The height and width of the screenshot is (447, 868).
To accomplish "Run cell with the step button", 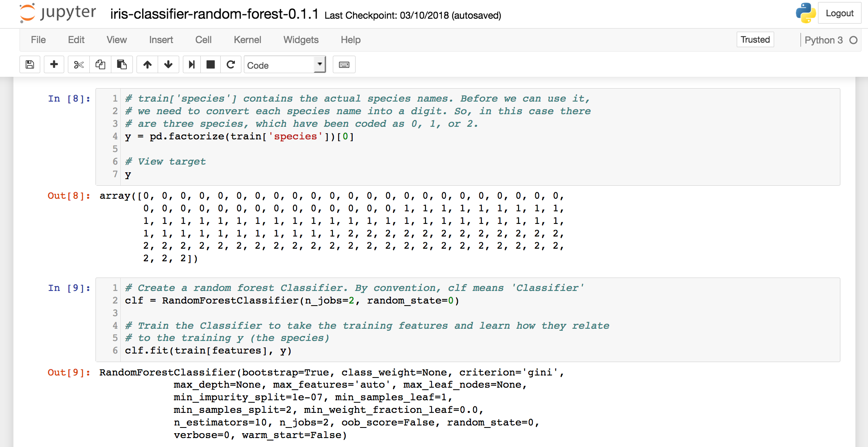I will [x=192, y=65].
